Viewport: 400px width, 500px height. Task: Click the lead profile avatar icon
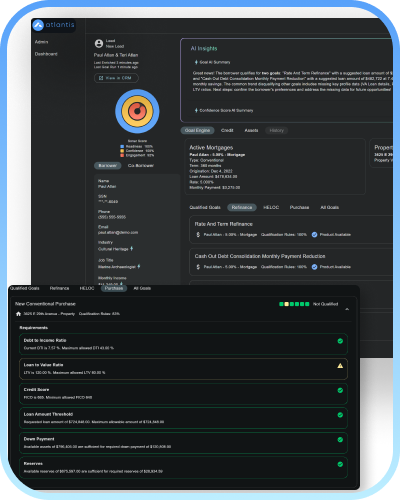99,43
